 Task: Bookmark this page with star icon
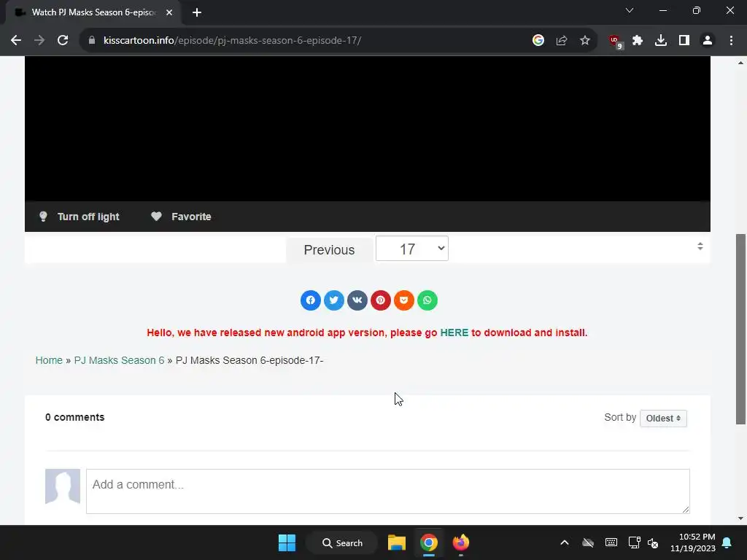(585, 41)
